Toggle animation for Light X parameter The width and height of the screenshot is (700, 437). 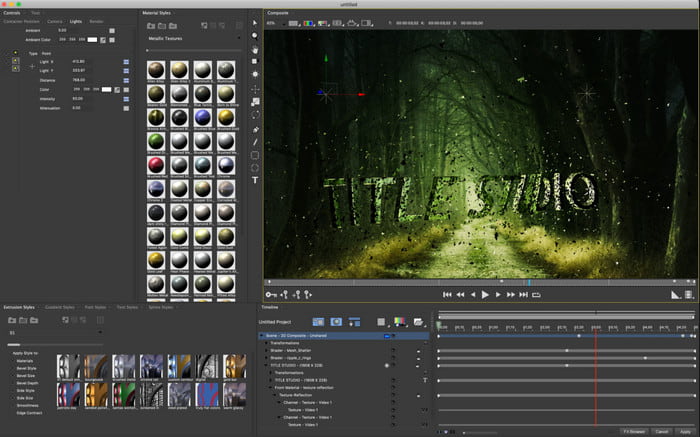pyautogui.click(x=126, y=61)
